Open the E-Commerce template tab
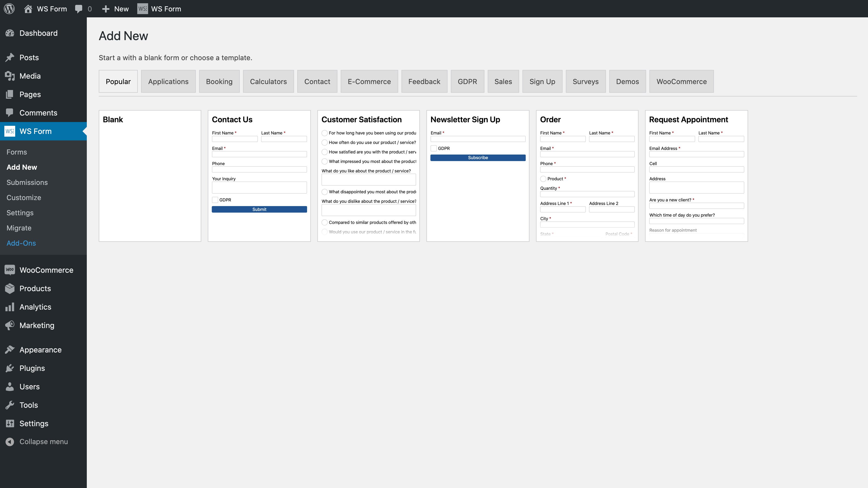 [x=369, y=82]
